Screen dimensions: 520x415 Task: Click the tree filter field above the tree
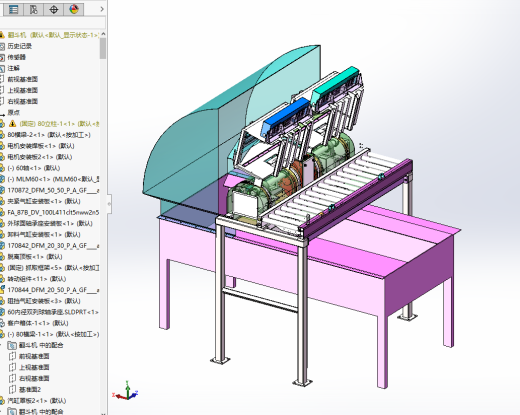(x=53, y=23)
